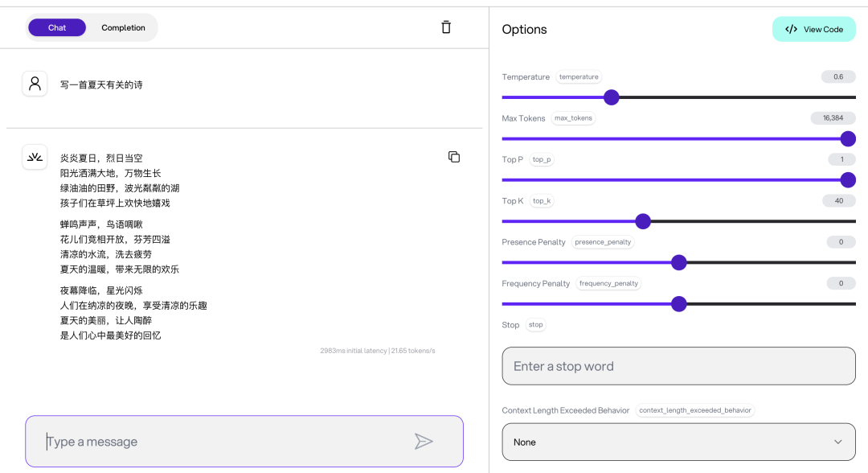Viewport: 868px width, 473px height.
Task: Click the Max Tokens slider handle
Action: [x=847, y=138]
